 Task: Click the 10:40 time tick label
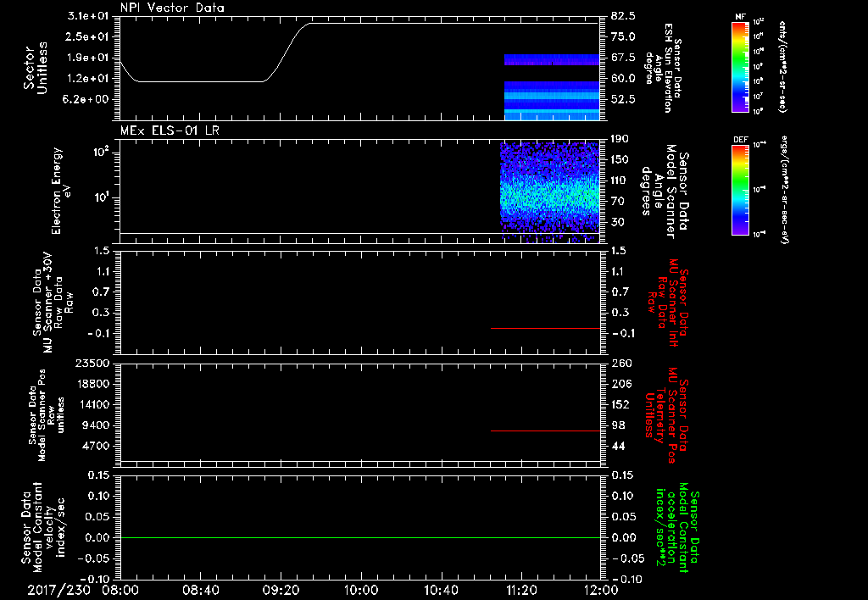coord(441,590)
